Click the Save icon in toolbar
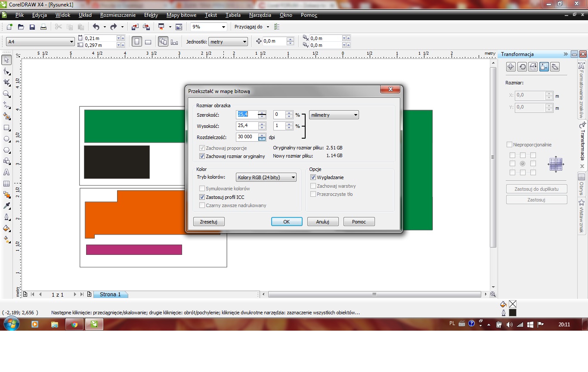The image size is (588, 372). (x=32, y=27)
